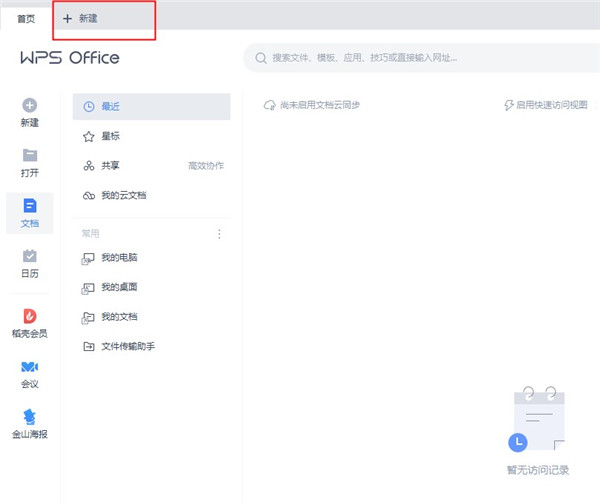The width and height of the screenshot is (600, 504).
Task: Open the 稻壳会员 membership icon
Action: [x=29, y=316]
